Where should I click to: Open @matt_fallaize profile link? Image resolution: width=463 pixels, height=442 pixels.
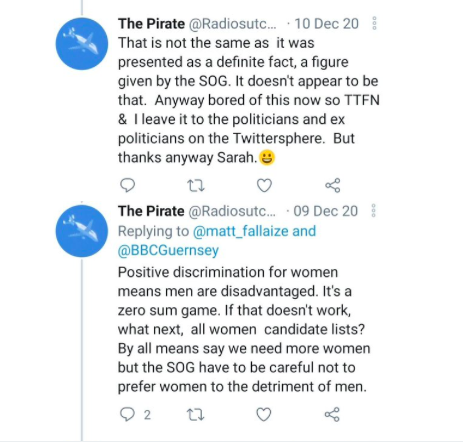pos(240,231)
